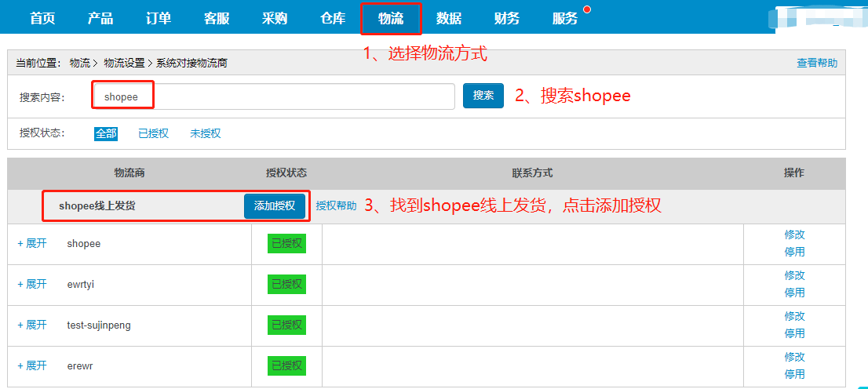The width and height of the screenshot is (868, 389).
Task: Filter by 已授权 status
Action: [x=153, y=133]
